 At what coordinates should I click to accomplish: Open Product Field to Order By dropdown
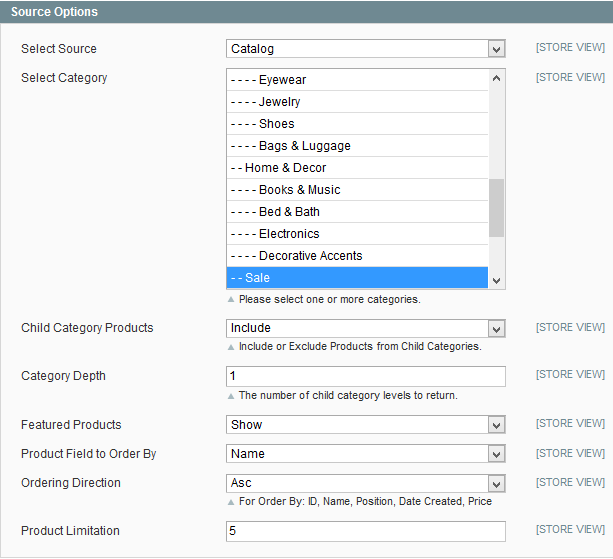tap(366, 453)
